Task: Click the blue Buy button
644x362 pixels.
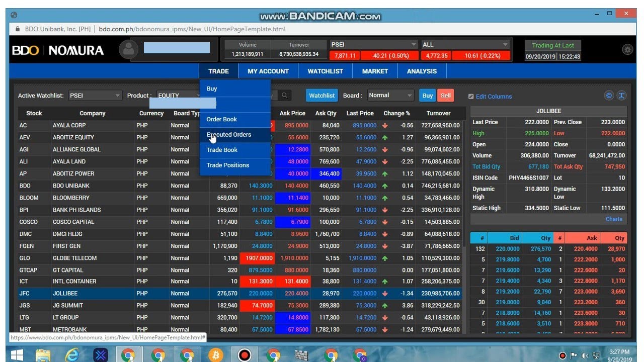Action: (428, 96)
